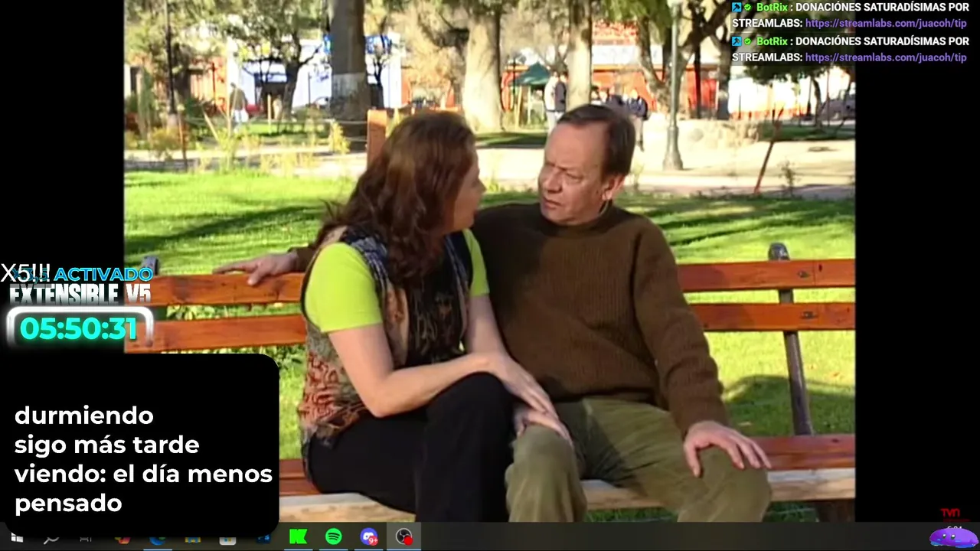Click the "viendo: el día menos" text line

(x=143, y=474)
